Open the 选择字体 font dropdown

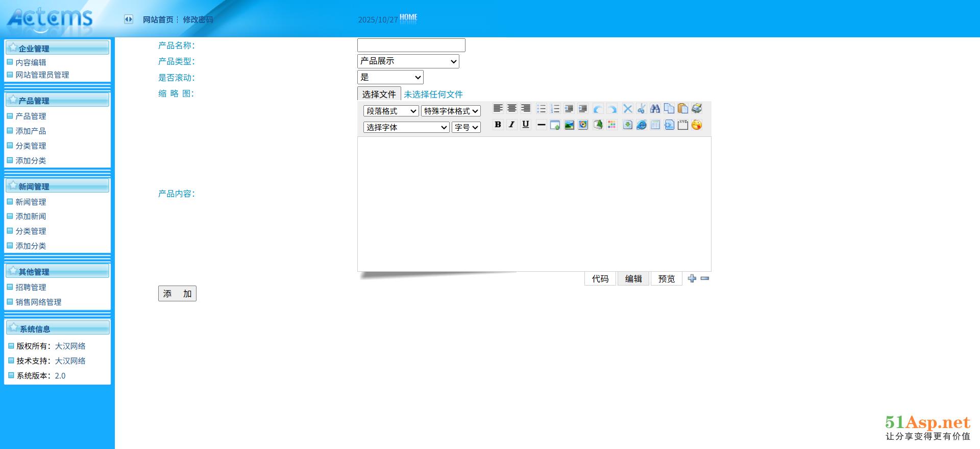coord(406,127)
